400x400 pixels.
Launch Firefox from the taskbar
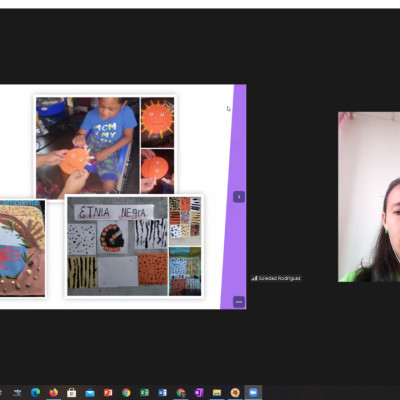53,392
